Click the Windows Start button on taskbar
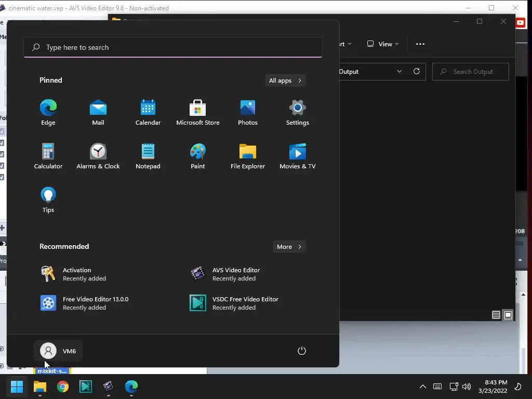Viewport: 532px width, 399px height. tap(17, 387)
